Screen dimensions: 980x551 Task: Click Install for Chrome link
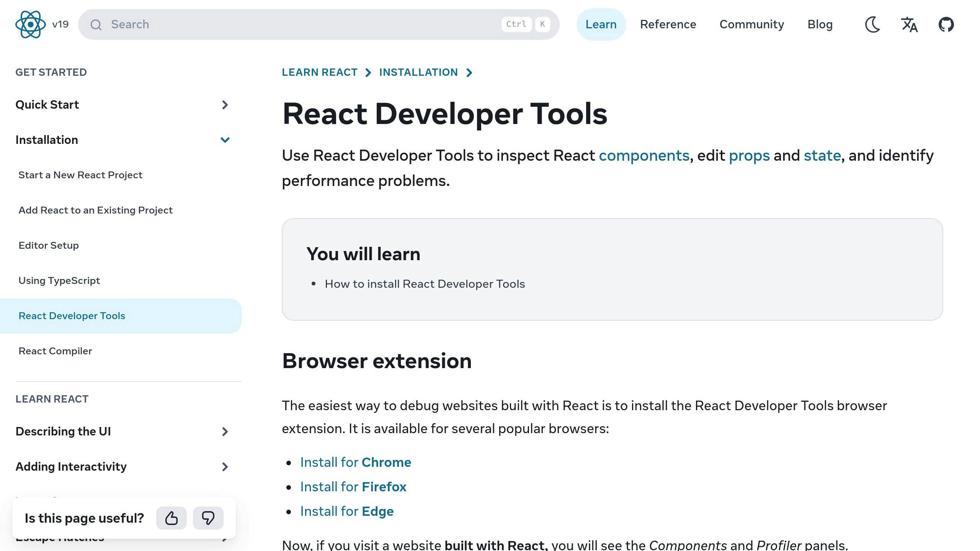(x=355, y=462)
